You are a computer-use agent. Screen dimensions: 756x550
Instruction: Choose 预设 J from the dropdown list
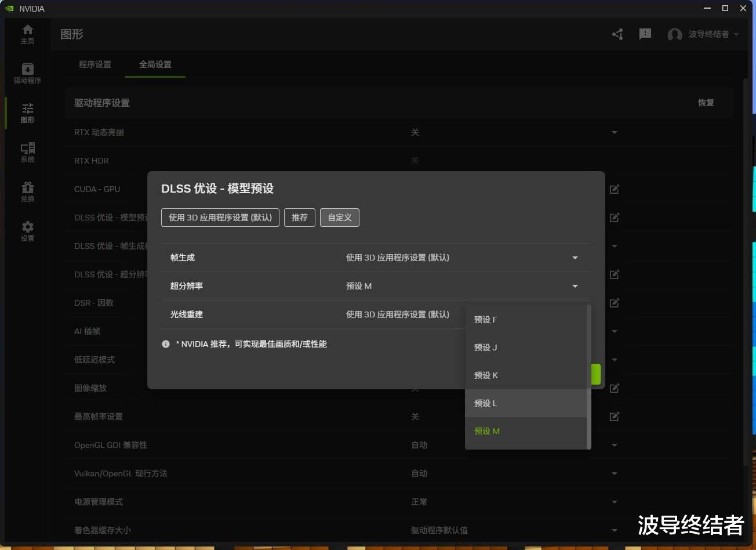pyautogui.click(x=526, y=348)
